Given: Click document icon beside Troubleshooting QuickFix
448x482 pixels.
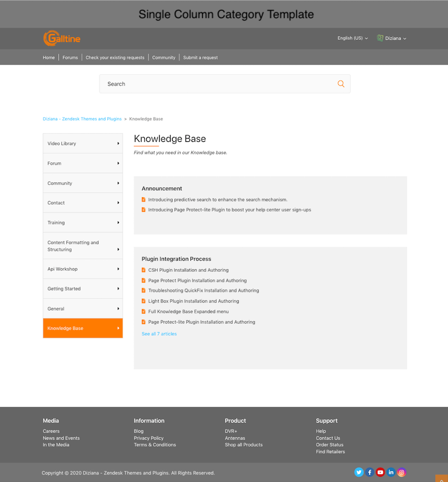Looking at the screenshot, I should tap(144, 291).
